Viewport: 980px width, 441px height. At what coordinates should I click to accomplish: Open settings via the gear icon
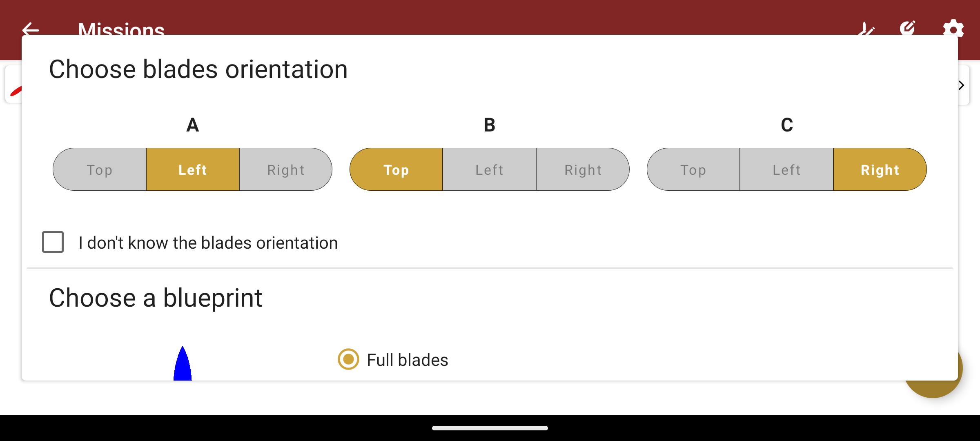coord(953,29)
